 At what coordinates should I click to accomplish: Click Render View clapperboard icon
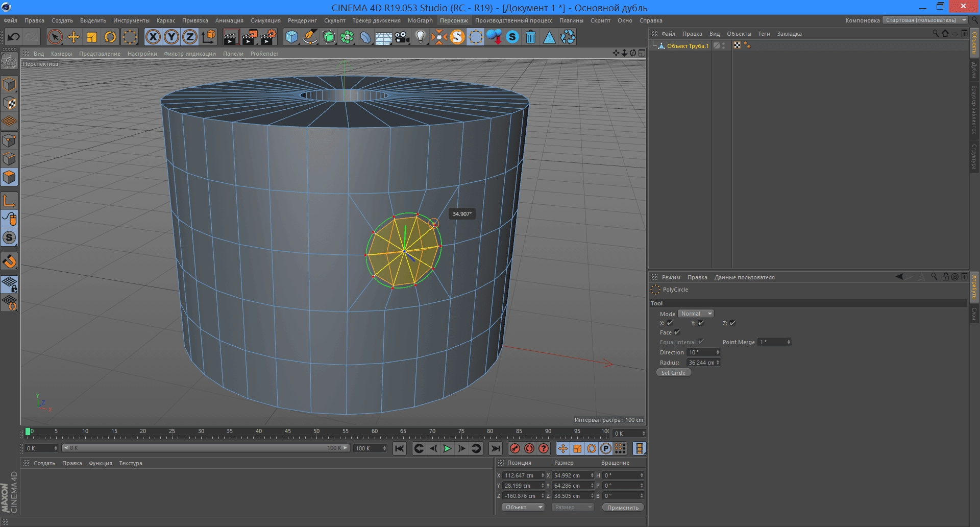(x=231, y=37)
